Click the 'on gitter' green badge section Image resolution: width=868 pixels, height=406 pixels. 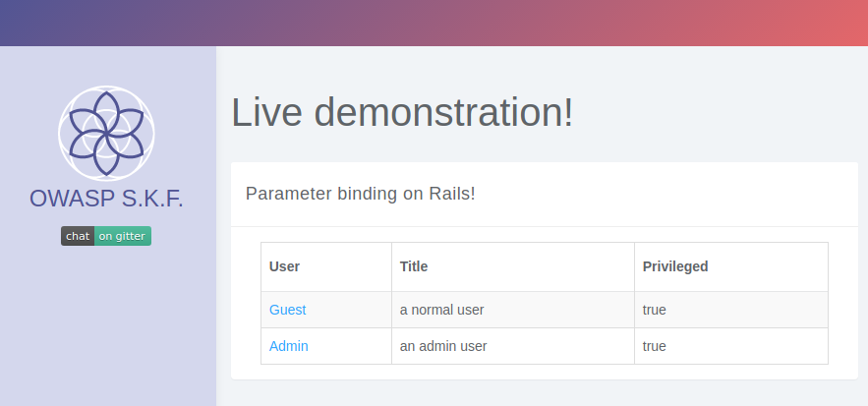point(122,236)
